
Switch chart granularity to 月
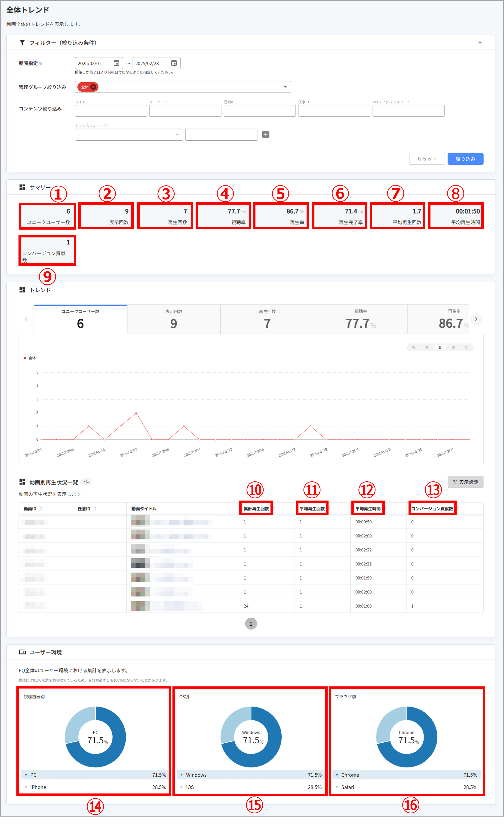[x=466, y=347]
